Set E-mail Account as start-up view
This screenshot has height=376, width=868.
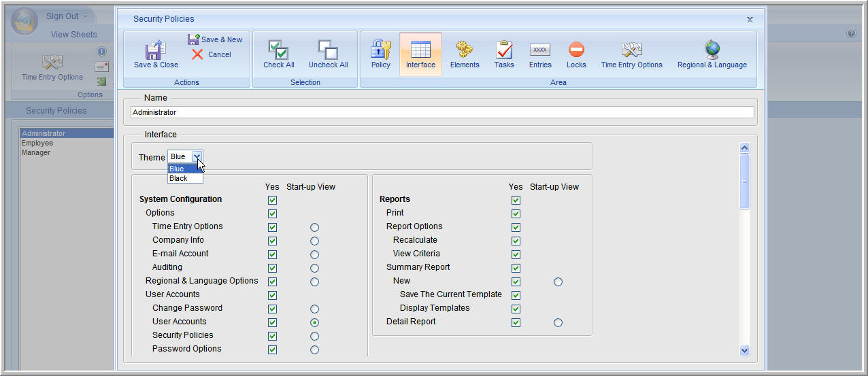pos(314,254)
